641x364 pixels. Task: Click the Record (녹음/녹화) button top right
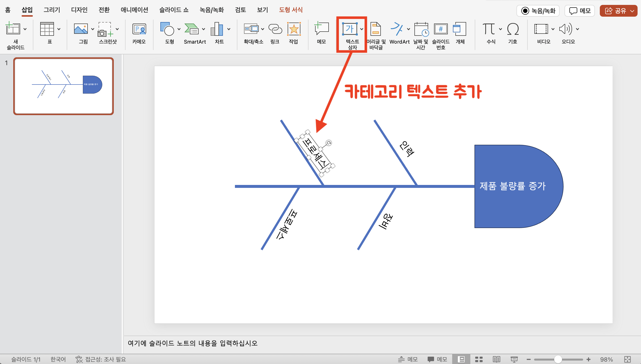click(538, 11)
